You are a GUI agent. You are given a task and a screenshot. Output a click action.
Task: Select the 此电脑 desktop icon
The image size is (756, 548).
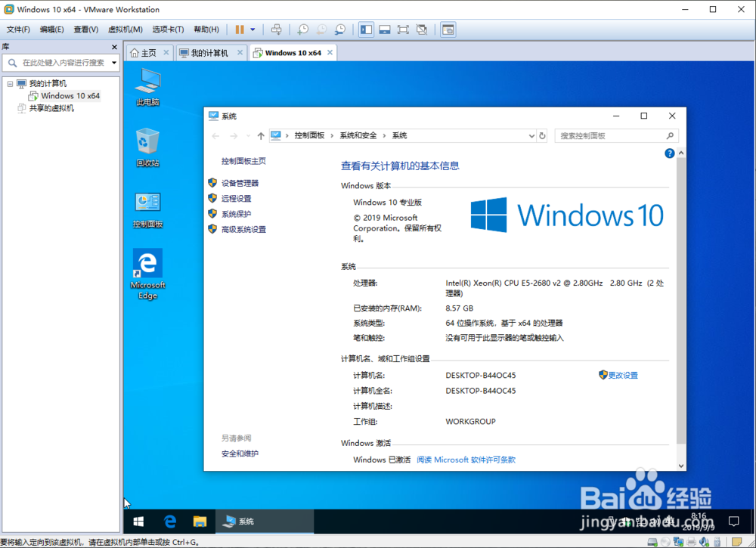point(147,87)
